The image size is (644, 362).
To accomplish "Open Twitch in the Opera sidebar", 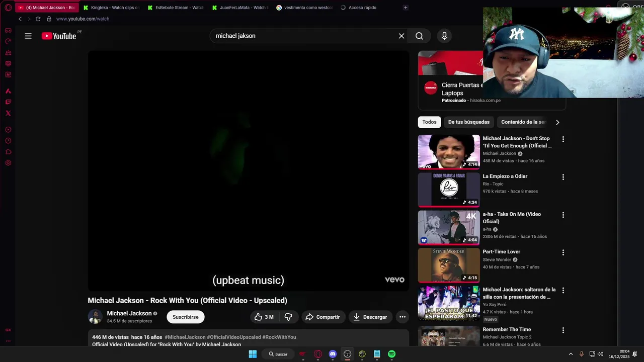I will point(8,102).
